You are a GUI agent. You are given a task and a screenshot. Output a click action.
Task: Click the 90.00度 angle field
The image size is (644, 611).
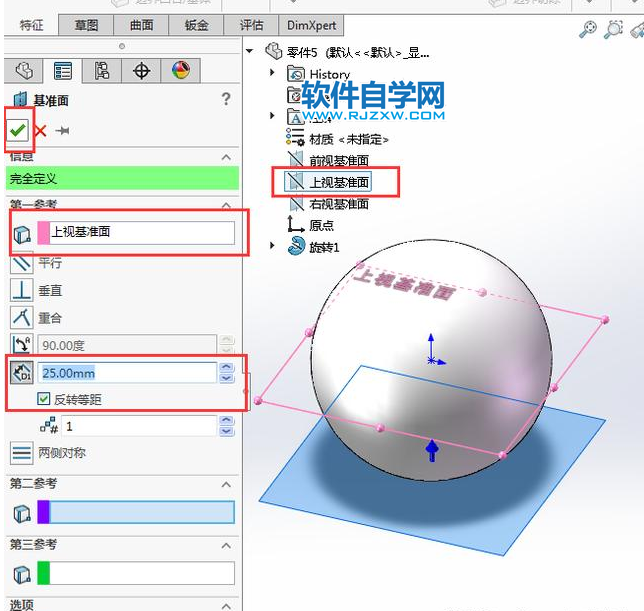tap(127, 345)
